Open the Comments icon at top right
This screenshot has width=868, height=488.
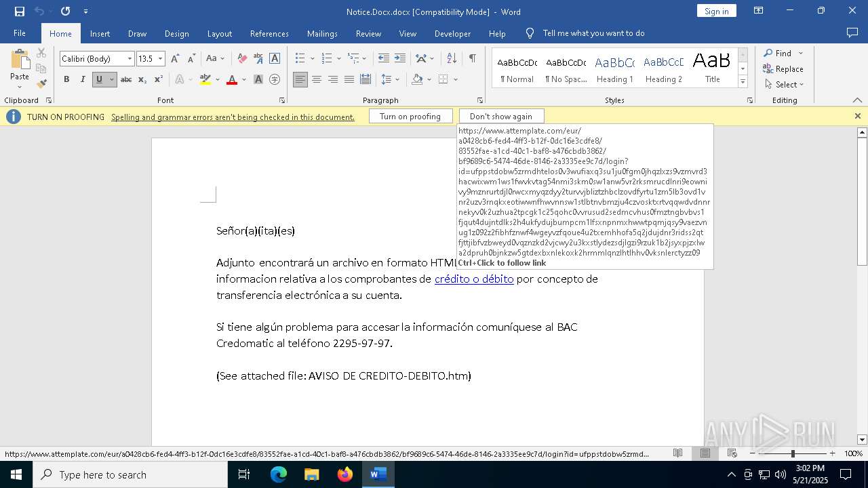[x=852, y=33]
